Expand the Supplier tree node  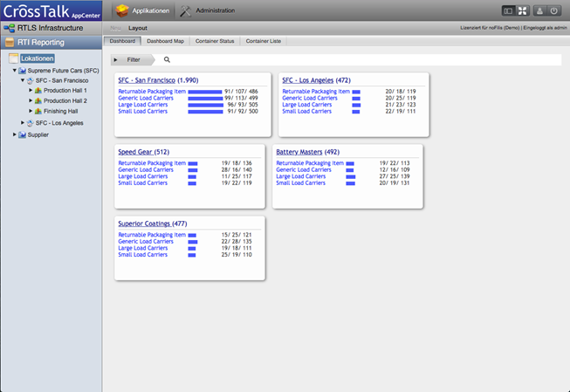coord(14,134)
